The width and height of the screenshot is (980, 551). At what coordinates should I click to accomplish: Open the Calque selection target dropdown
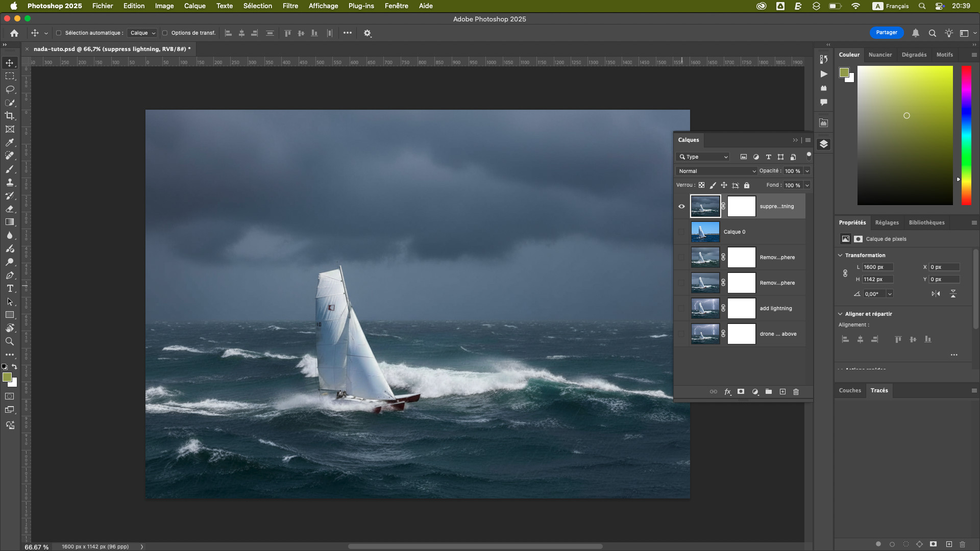coord(142,33)
